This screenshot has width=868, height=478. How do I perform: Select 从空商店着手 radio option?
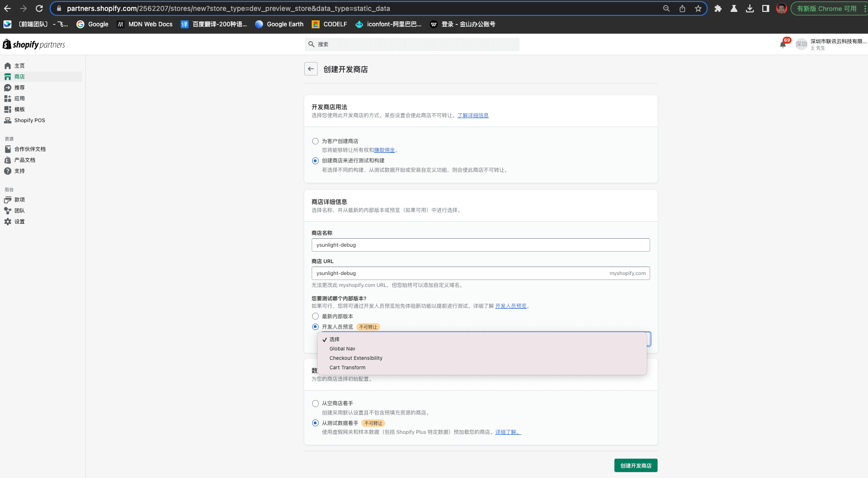pyautogui.click(x=315, y=404)
